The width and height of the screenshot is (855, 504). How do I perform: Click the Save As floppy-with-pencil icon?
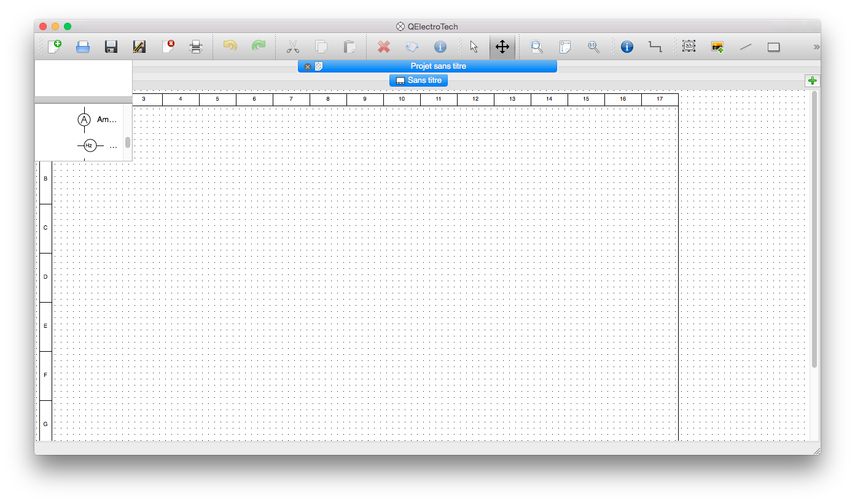pos(139,47)
